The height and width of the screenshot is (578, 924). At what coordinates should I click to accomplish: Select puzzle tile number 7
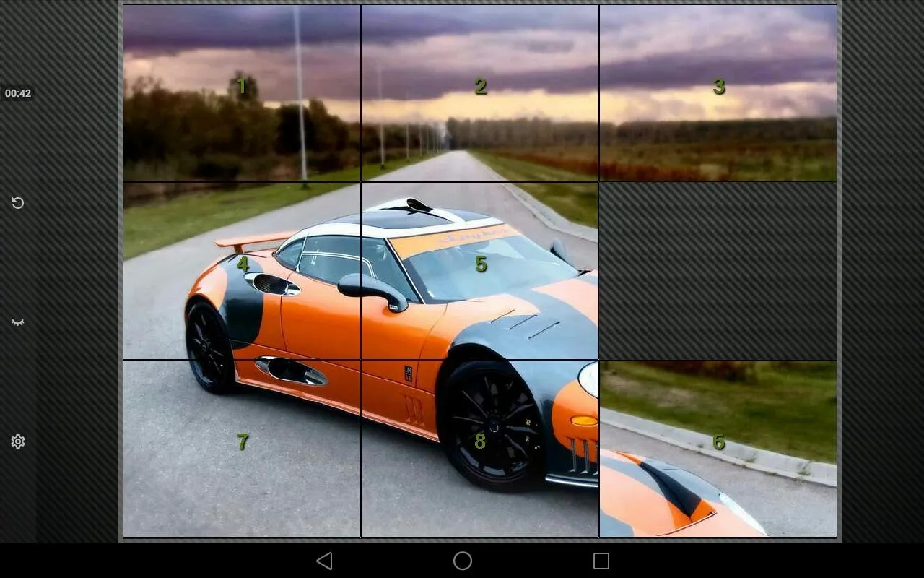pyautogui.click(x=242, y=449)
